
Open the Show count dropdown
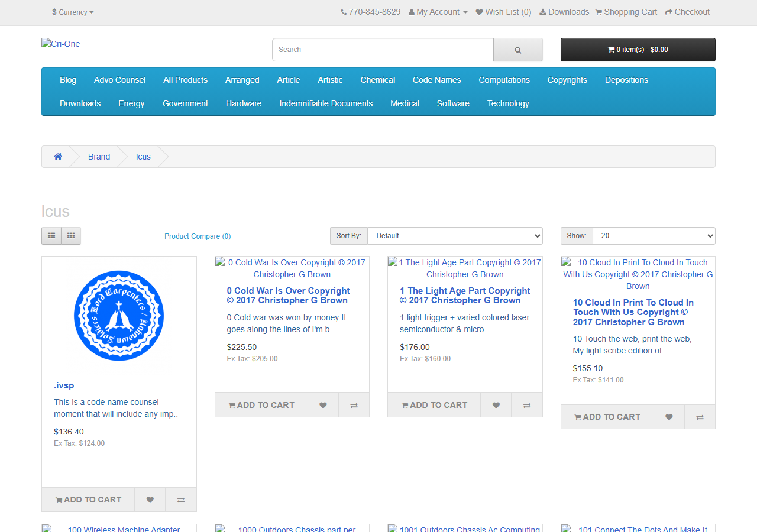pyautogui.click(x=654, y=236)
